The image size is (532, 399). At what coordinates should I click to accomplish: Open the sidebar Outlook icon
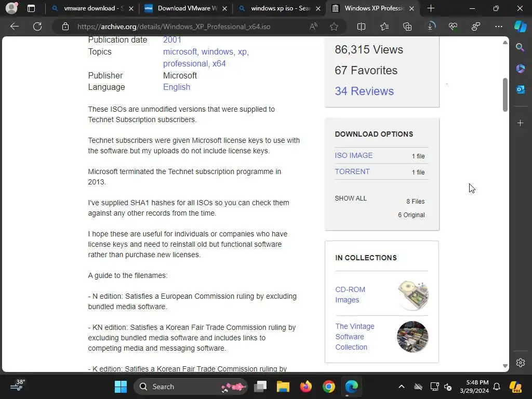520,89
